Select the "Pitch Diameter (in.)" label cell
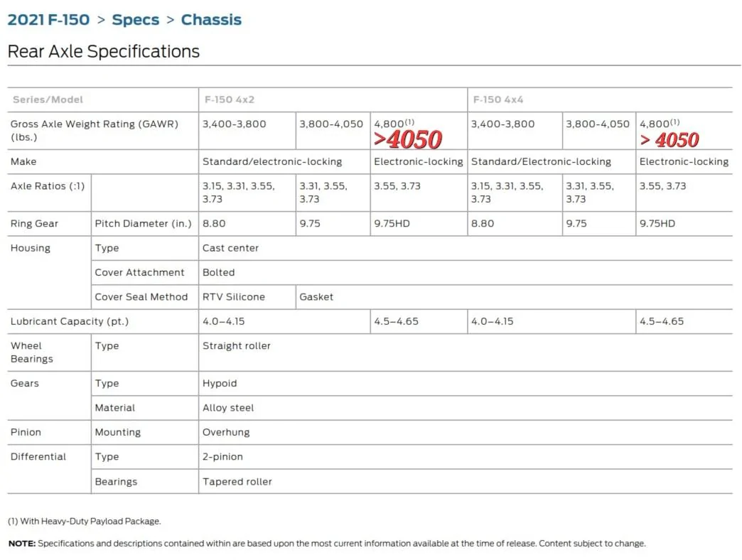The width and height of the screenshot is (742, 560). tap(143, 224)
